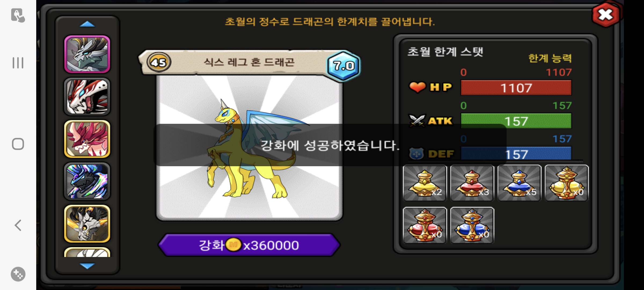644x290 pixels.
Task: Select the gray horned dragon portrait
Action: pos(87,54)
